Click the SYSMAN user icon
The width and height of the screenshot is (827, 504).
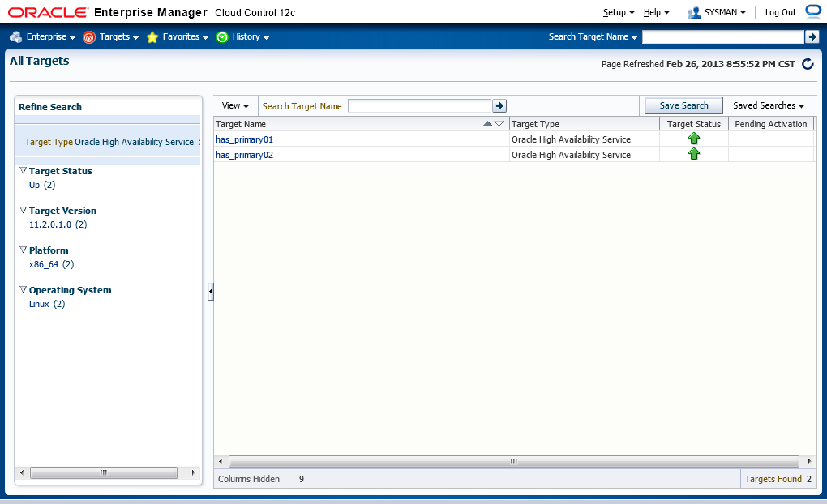pyautogui.click(x=693, y=13)
